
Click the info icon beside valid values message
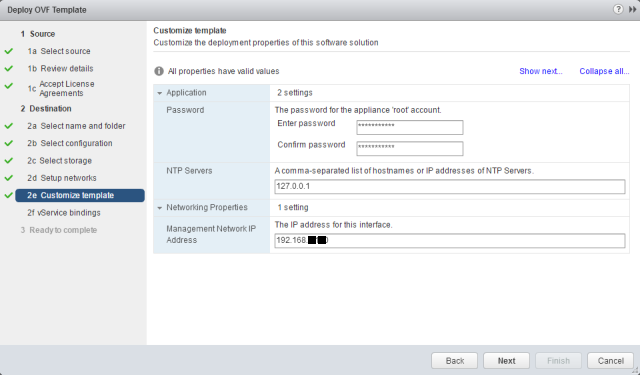coord(159,71)
